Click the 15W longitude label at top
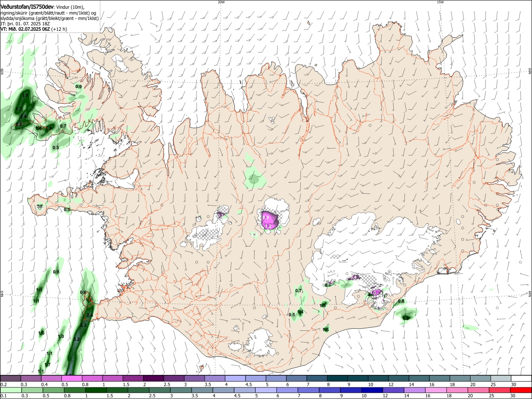Viewport: 532px width, 399px height. (x=440, y=2)
